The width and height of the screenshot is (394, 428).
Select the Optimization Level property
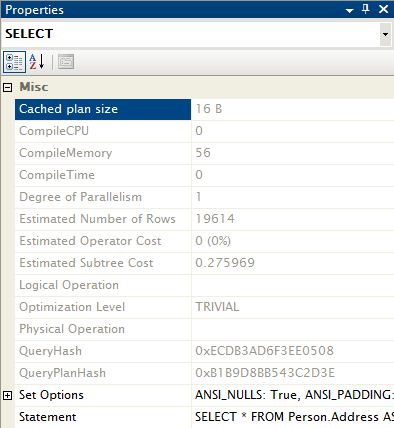click(x=103, y=307)
